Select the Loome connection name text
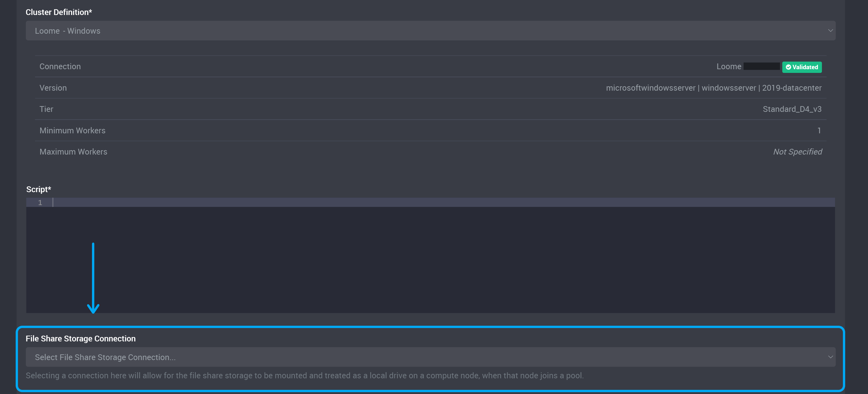868x394 pixels. [x=729, y=66]
